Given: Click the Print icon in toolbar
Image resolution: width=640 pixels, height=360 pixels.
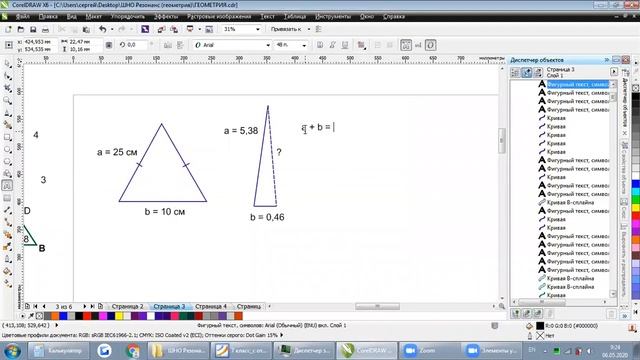Looking at the screenshot, I should tap(45, 29).
